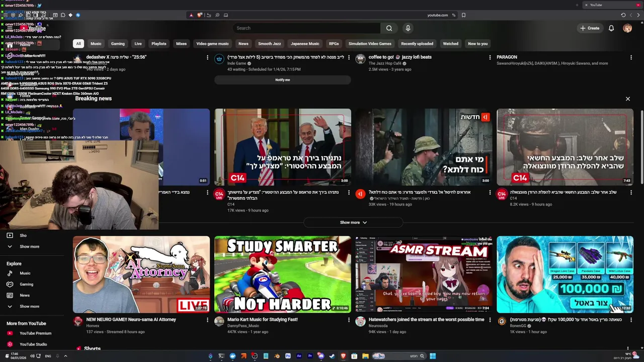
Task: Open Steam from the taskbar
Action: (332, 356)
